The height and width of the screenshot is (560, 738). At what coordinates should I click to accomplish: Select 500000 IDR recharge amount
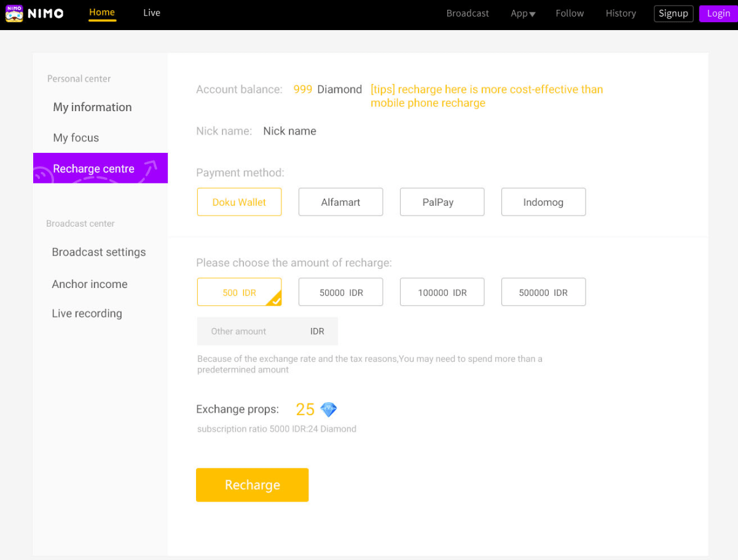pos(543,292)
